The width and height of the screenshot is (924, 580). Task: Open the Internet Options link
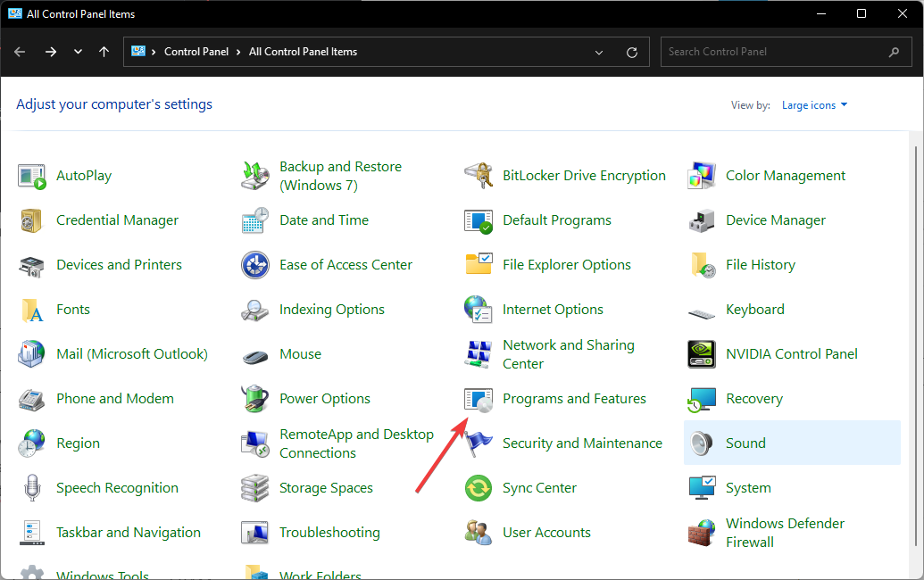click(553, 310)
